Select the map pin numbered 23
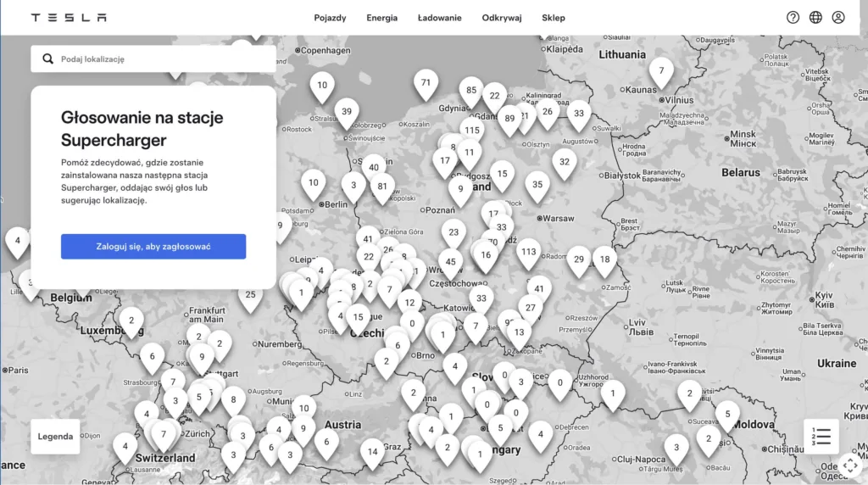This screenshot has height=485, width=868. (453, 236)
